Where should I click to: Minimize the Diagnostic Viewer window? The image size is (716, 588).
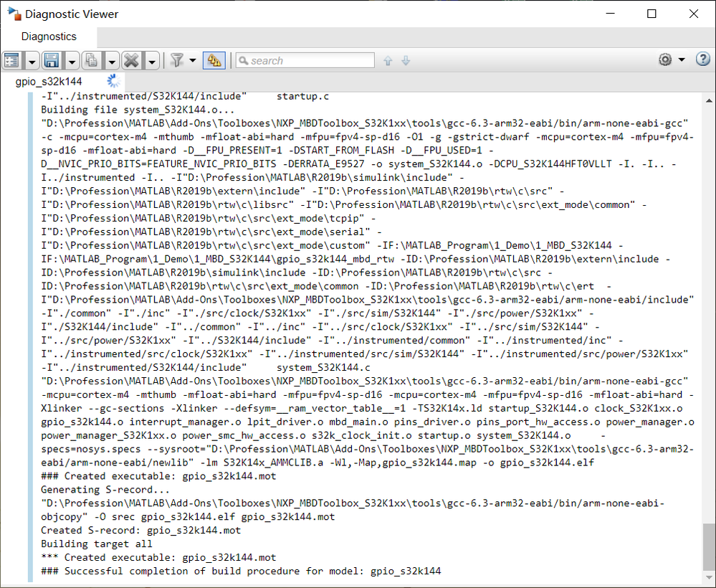pyautogui.click(x=611, y=14)
